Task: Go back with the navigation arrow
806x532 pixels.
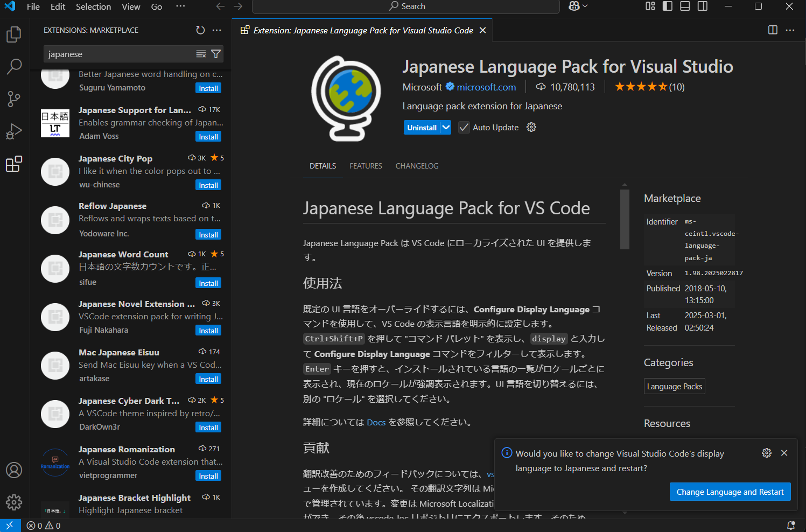Action: (x=220, y=6)
